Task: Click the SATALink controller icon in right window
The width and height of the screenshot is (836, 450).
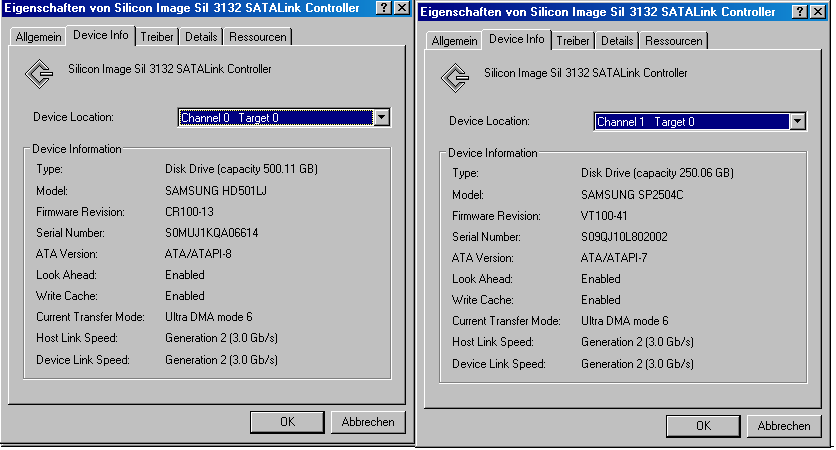Action: [x=455, y=78]
